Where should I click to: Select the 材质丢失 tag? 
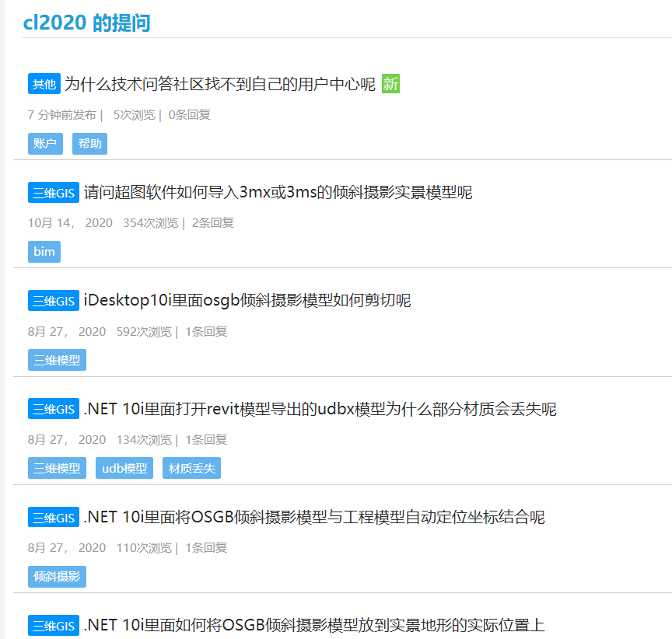click(x=191, y=468)
